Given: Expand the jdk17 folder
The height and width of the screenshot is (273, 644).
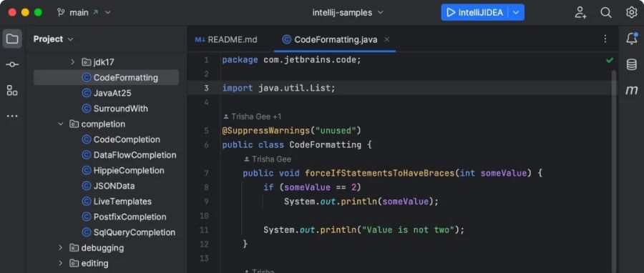Looking at the screenshot, I should (x=73, y=62).
